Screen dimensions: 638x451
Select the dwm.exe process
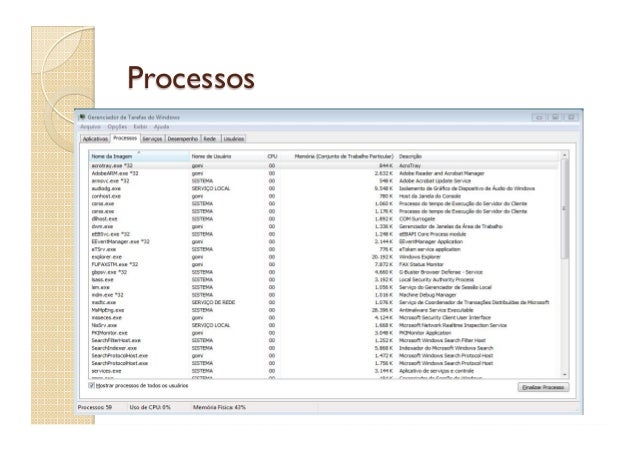click(x=324, y=226)
